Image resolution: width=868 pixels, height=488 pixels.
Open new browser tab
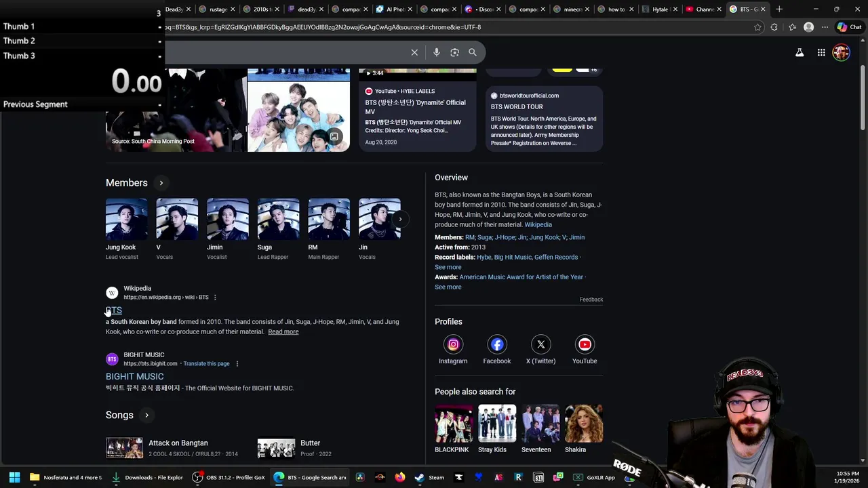[779, 9]
